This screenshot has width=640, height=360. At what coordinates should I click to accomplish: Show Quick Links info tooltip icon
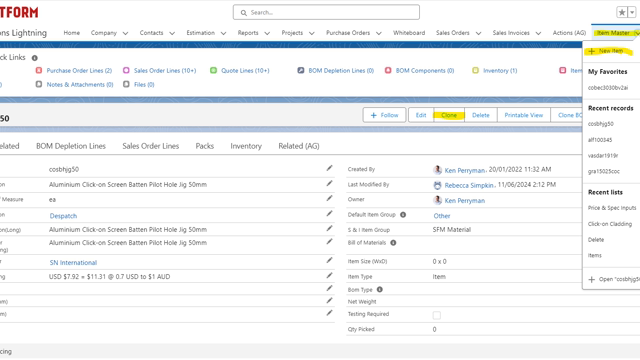(35, 58)
